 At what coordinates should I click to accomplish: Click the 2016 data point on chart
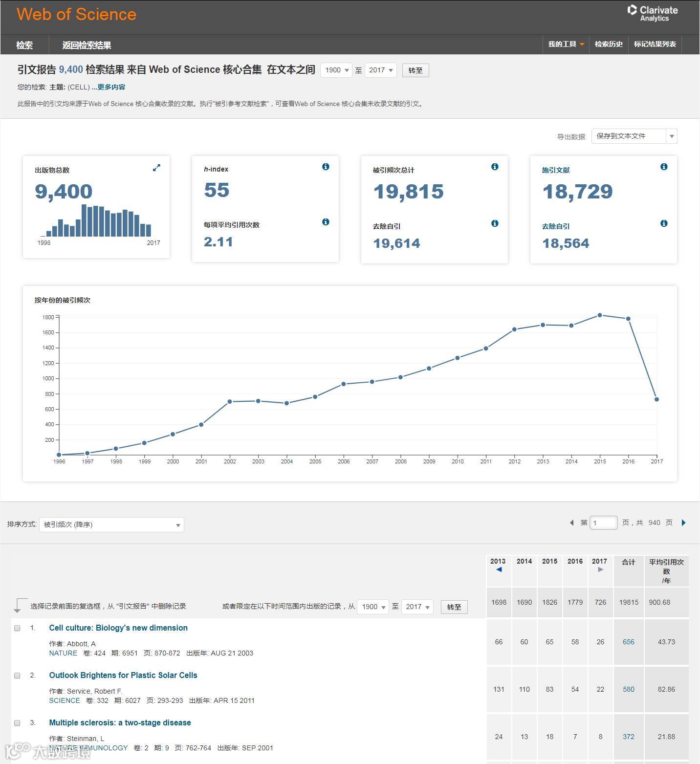tap(628, 319)
